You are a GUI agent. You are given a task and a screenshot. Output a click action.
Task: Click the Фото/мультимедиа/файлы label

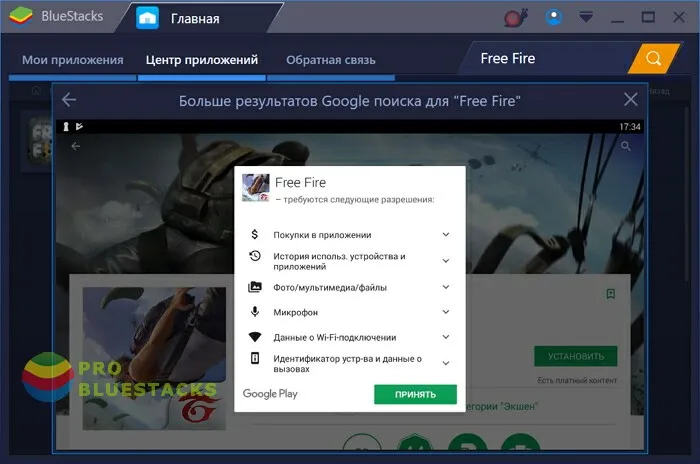pyautogui.click(x=330, y=288)
